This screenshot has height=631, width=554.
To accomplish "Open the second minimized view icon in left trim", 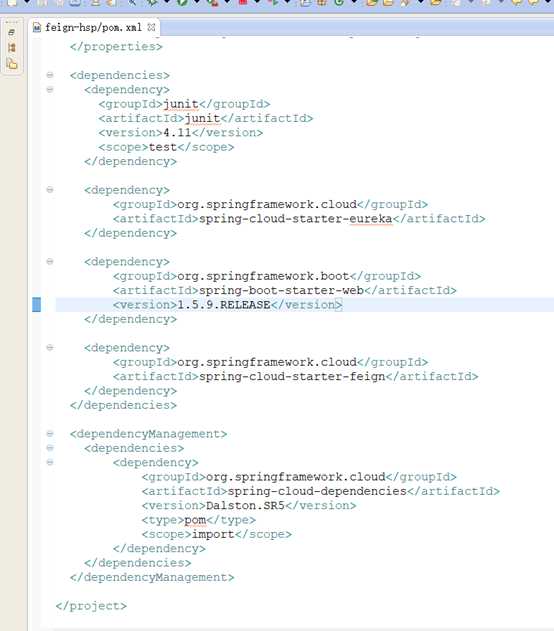I will tap(12, 47).
